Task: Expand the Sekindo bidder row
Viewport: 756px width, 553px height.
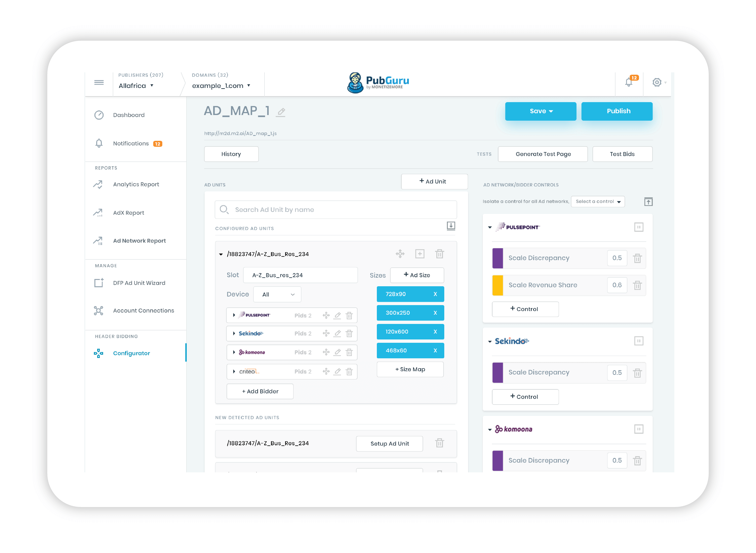Action: 234,334
